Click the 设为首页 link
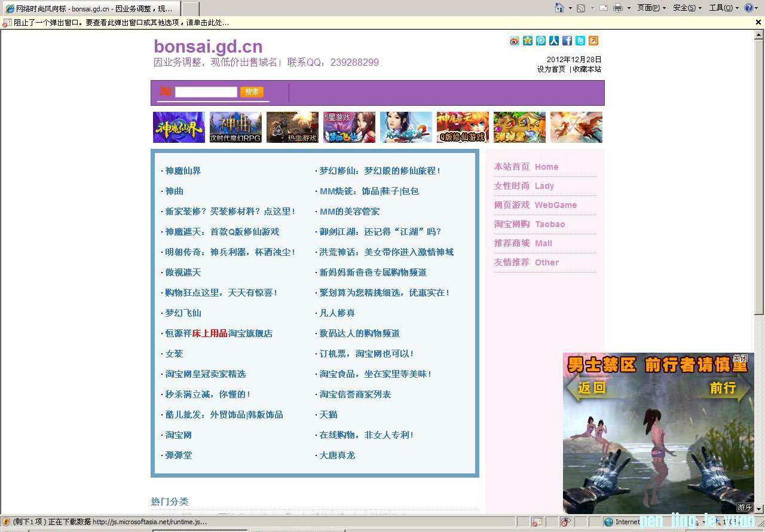This screenshot has width=765, height=532. coord(551,69)
